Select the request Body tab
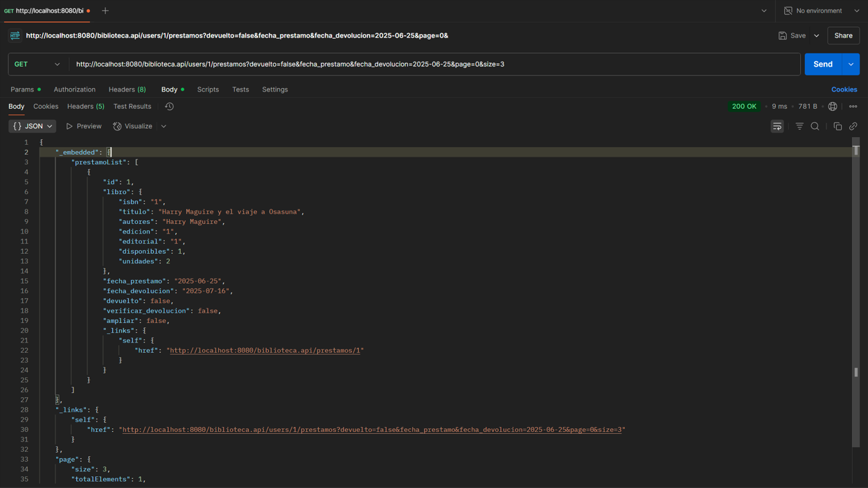 [172, 89]
